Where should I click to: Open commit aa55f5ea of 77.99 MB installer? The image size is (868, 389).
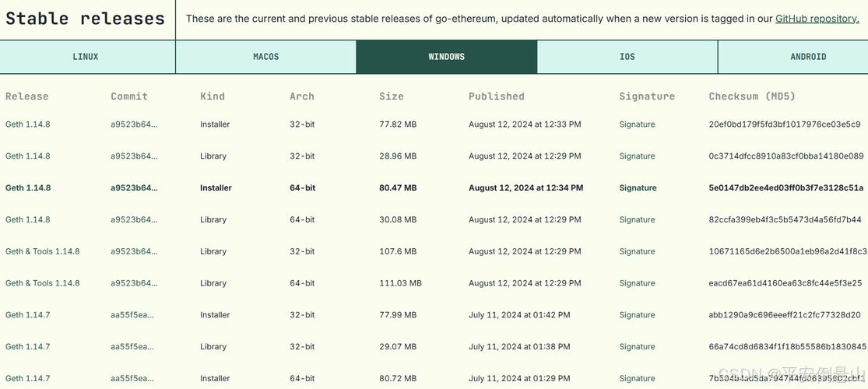[x=132, y=316]
